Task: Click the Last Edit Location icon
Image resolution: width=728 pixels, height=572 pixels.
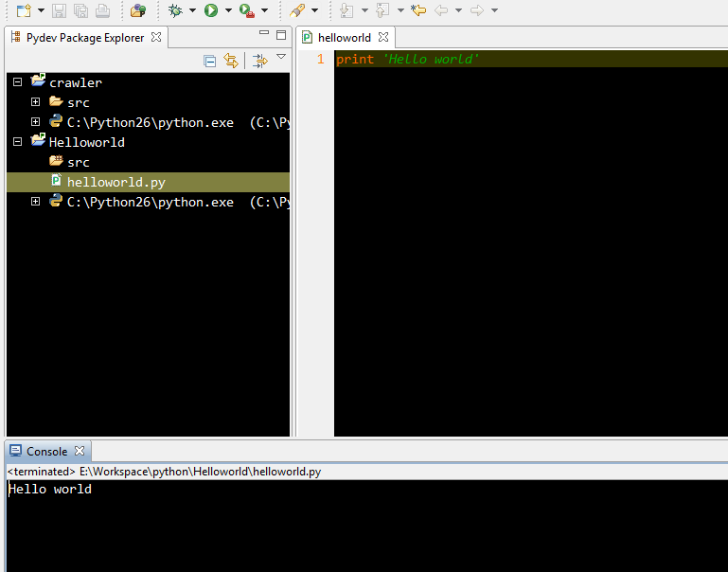Action: tap(417, 10)
